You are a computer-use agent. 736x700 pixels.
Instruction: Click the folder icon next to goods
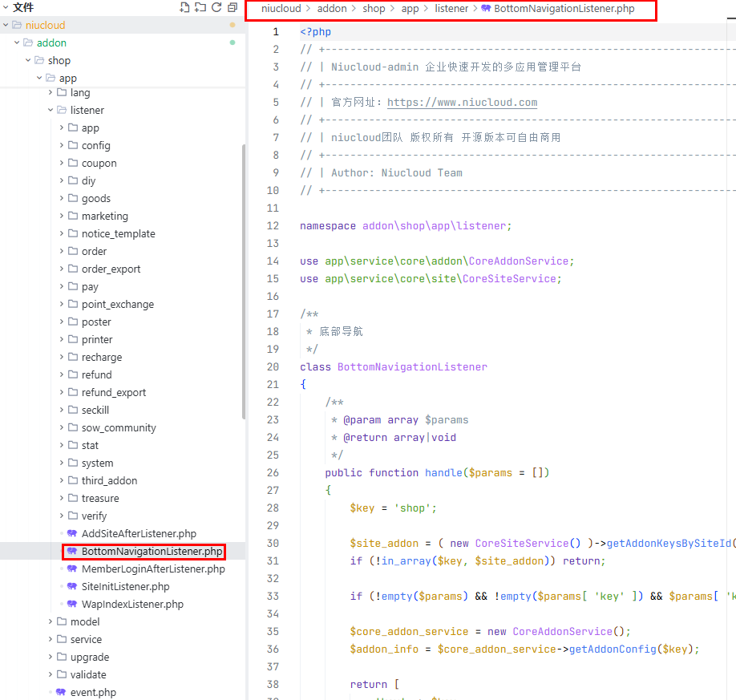pos(73,198)
